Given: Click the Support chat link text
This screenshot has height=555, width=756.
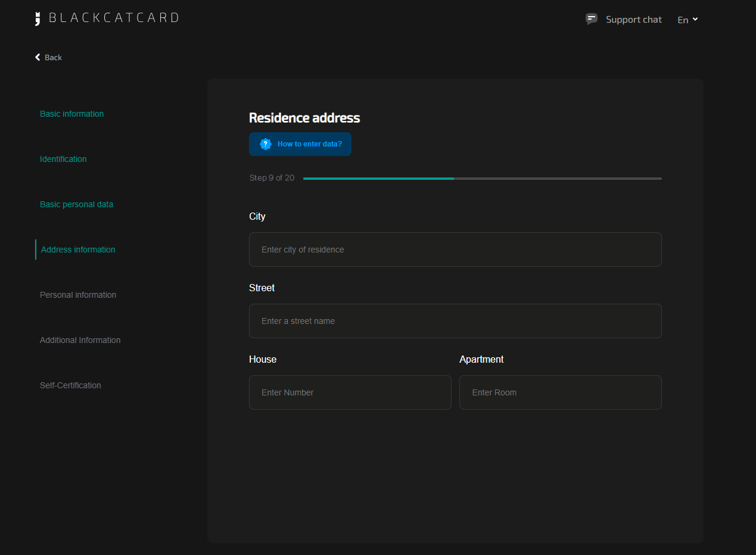Looking at the screenshot, I should [634, 20].
